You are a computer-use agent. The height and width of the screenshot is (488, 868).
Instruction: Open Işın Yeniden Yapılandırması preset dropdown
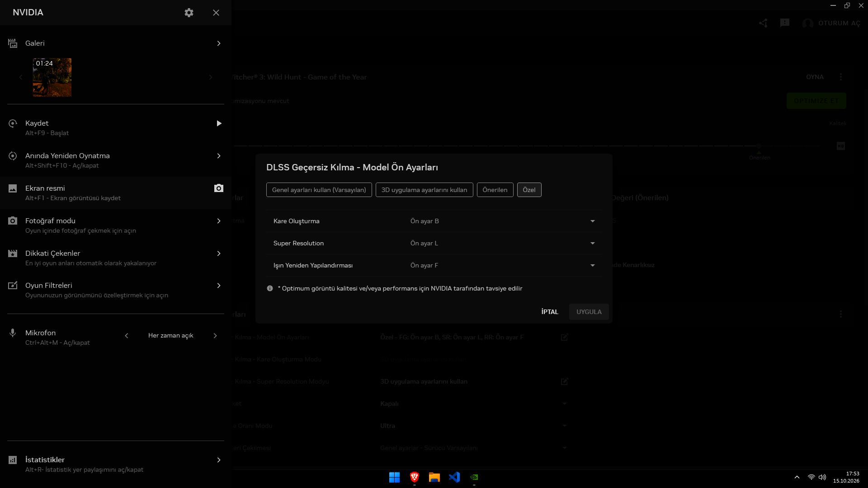coord(504,265)
